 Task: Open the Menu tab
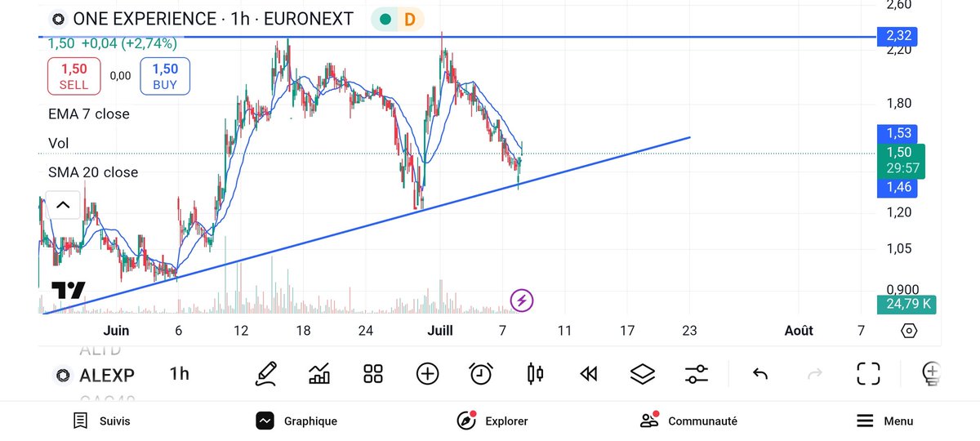pyautogui.click(x=884, y=421)
